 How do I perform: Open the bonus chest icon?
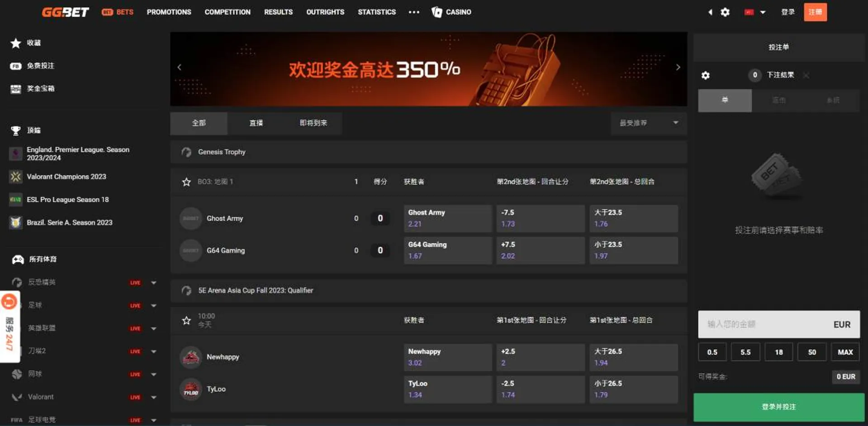coord(16,89)
